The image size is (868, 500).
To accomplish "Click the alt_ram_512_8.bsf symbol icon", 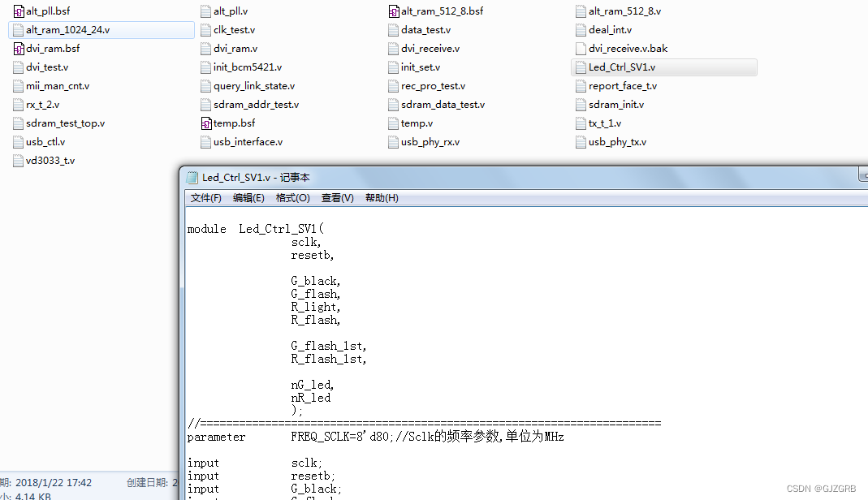I will 392,11.
